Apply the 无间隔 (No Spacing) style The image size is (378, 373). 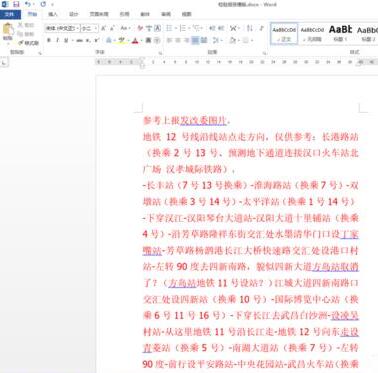(x=312, y=34)
